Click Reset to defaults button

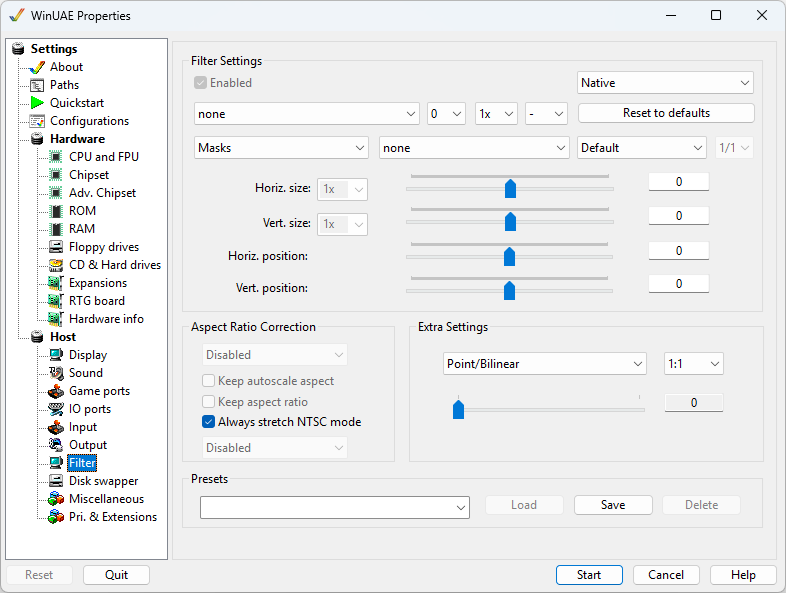(666, 113)
